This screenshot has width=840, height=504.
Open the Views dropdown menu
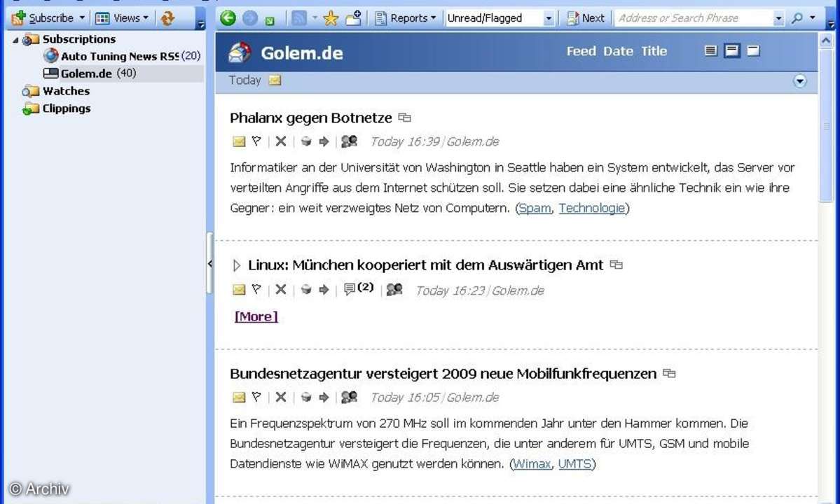click(x=123, y=18)
